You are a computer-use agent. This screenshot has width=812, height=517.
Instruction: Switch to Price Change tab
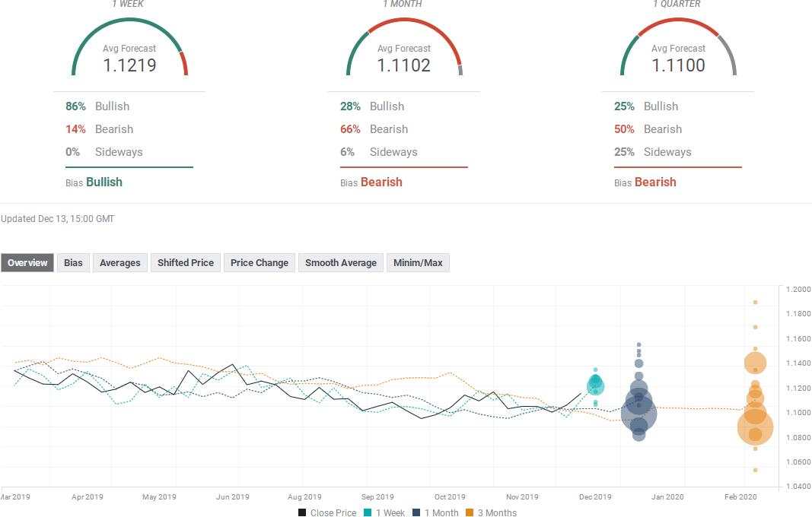coord(260,263)
